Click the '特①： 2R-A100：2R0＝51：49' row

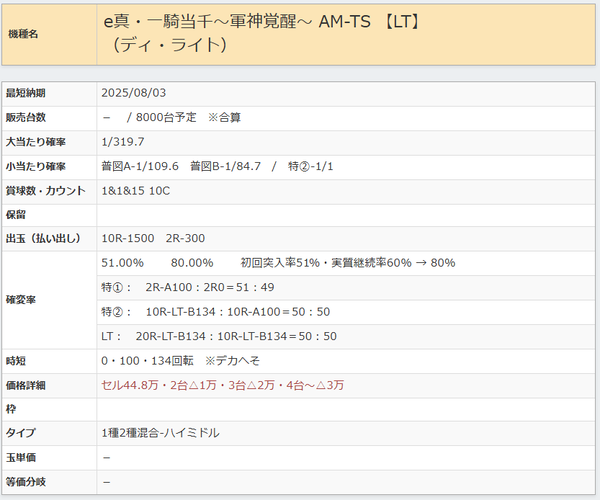[346, 287]
